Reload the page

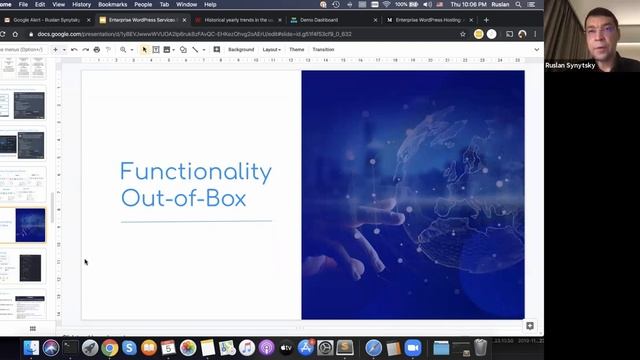click(2, 34)
